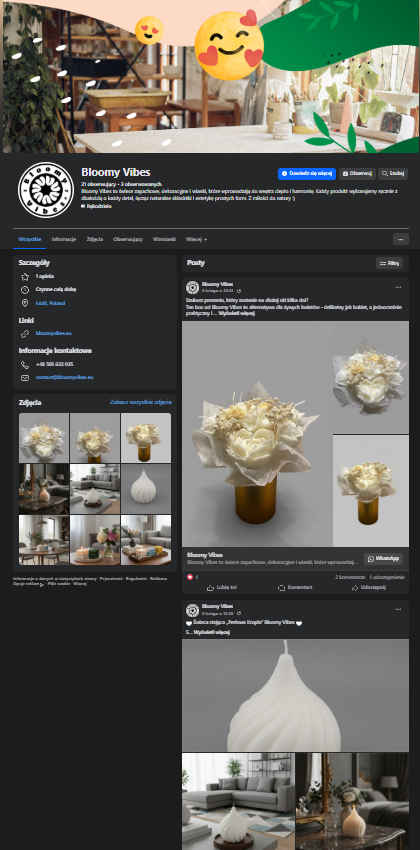Open the bloomyvibes.eu website link
The image size is (420, 850).
[54, 333]
